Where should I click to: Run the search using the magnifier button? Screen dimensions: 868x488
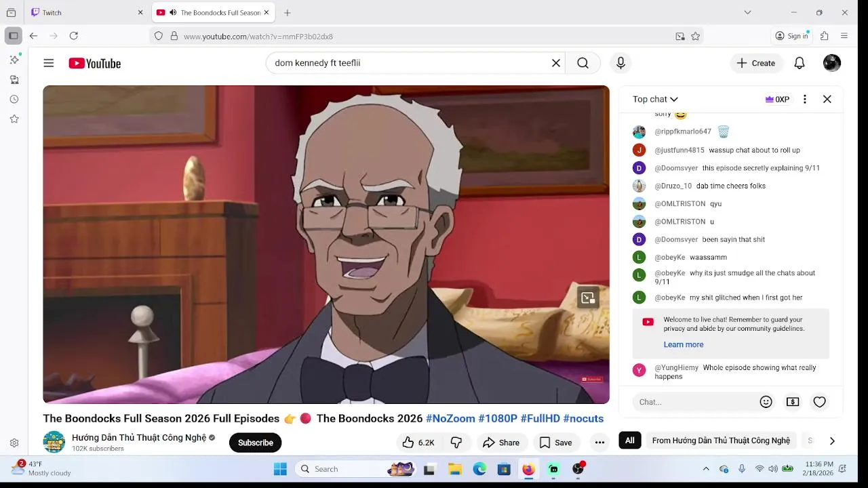coord(583,63)
